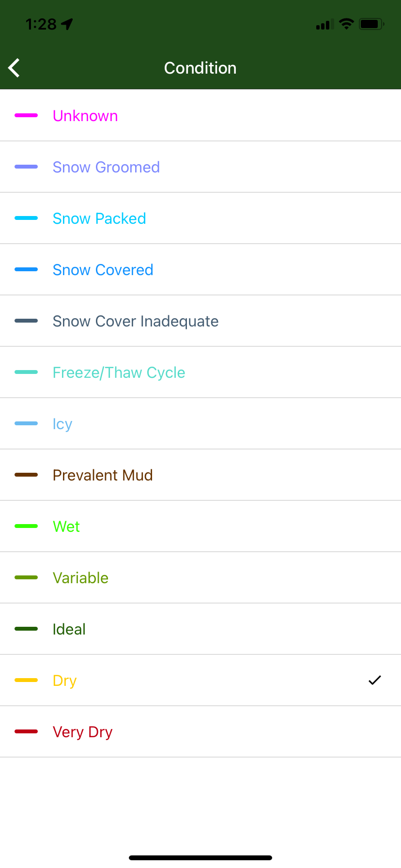Select the Unknown condition
Screen dimensions: 401x868
click(200, 116)
